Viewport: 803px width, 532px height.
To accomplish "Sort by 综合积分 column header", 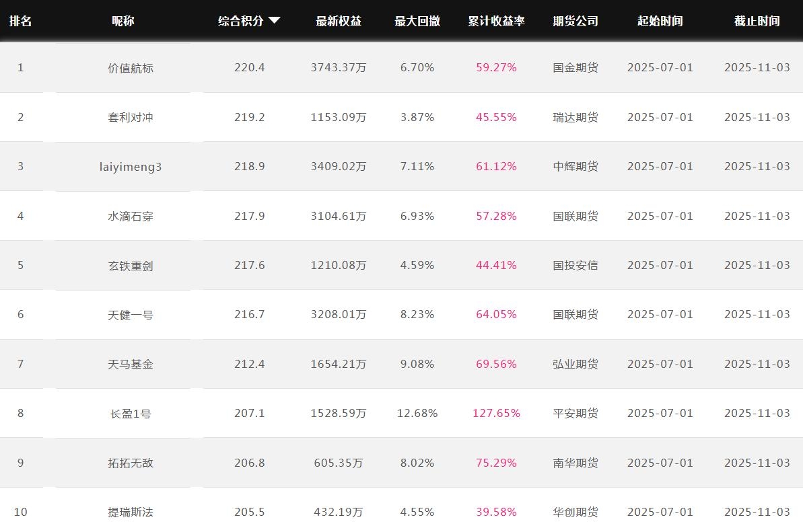I will (x=241, y=21).
